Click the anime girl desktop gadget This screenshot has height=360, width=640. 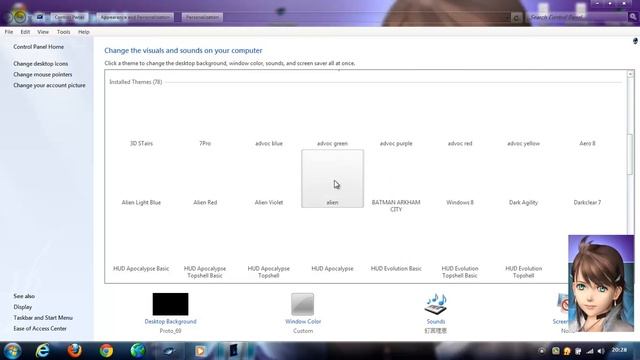(x=601, y=283)
